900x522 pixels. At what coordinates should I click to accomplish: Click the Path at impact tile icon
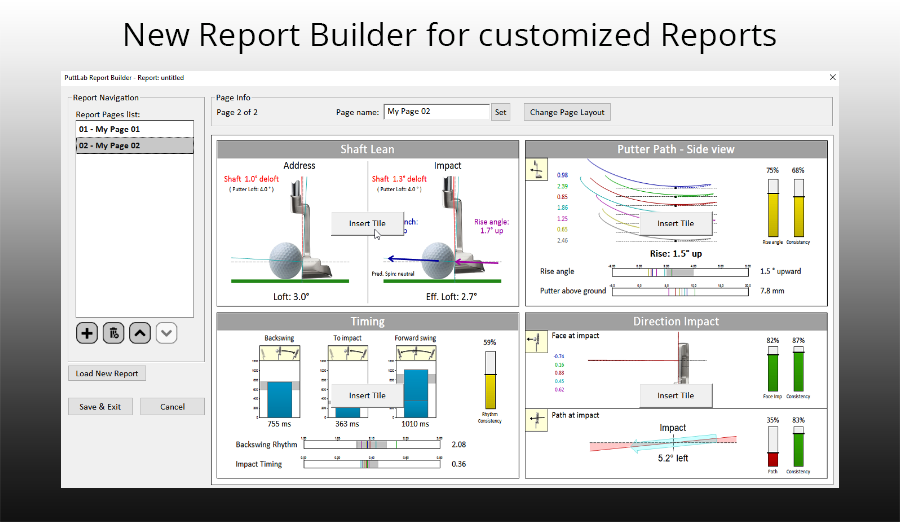pyautogui.click(x=537, y=420)
